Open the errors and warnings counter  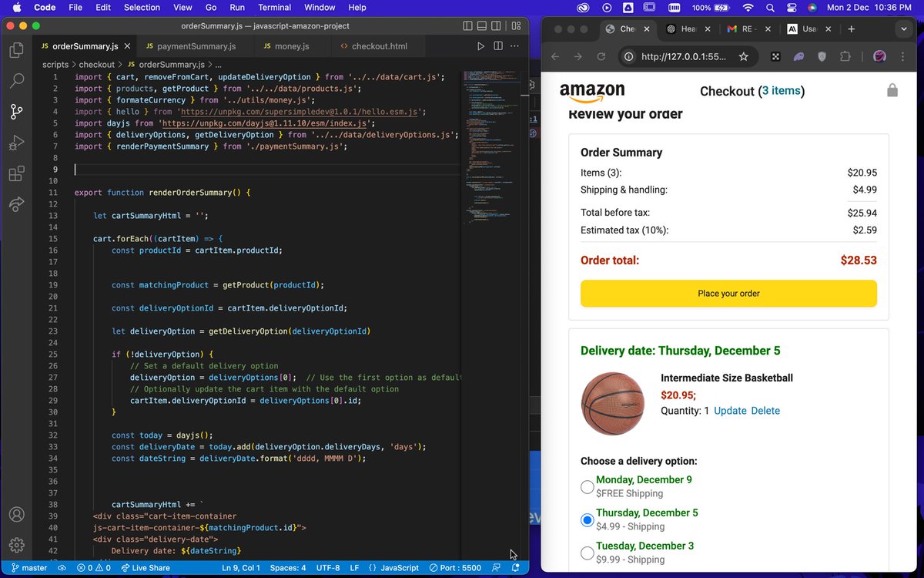94,568
